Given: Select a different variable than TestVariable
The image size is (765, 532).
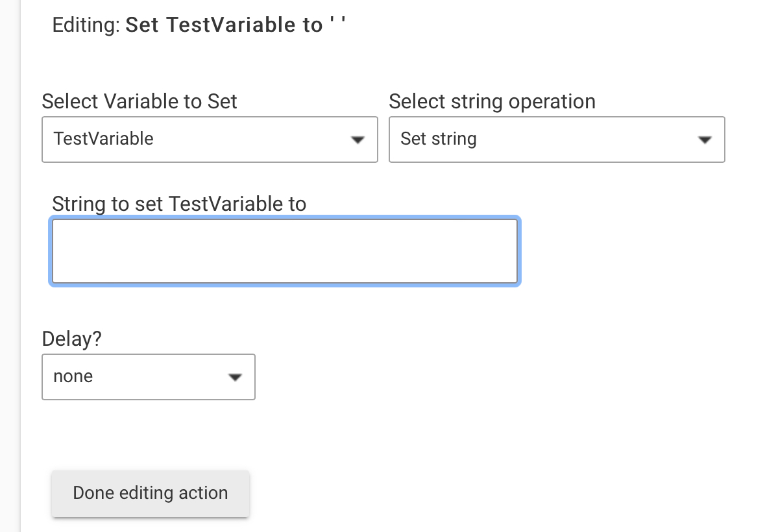Looking at the screenshot, I should coord(210,139).
